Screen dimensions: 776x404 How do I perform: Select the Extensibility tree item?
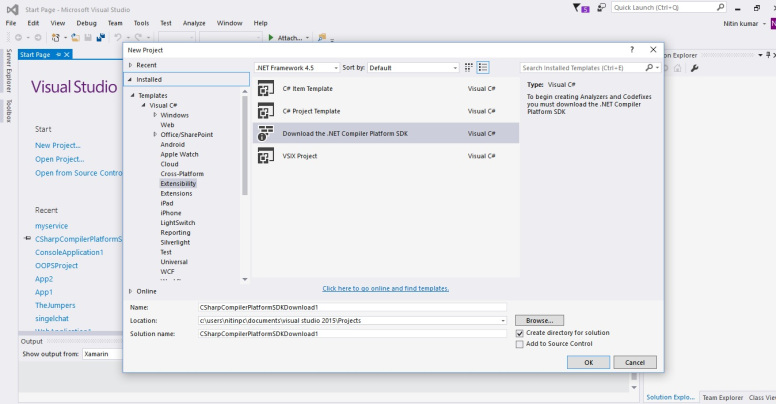[178, 183]
